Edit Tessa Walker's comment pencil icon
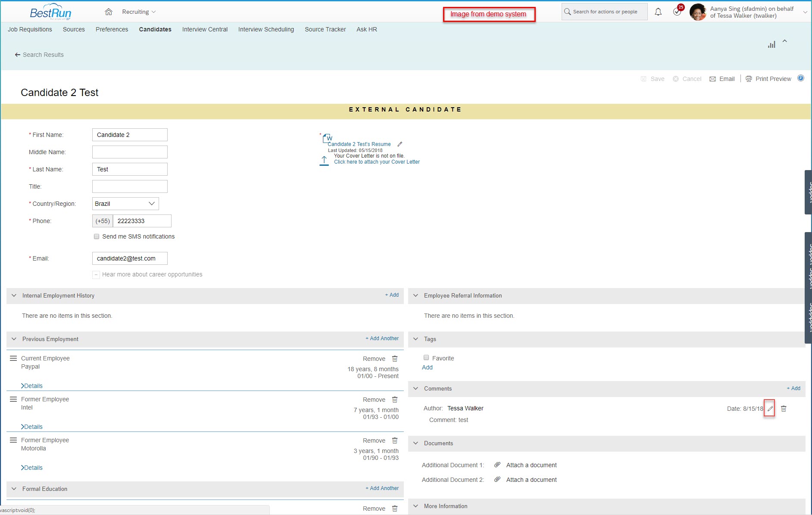The width and height of the screenshot is (812, 515). pos(770,409)
